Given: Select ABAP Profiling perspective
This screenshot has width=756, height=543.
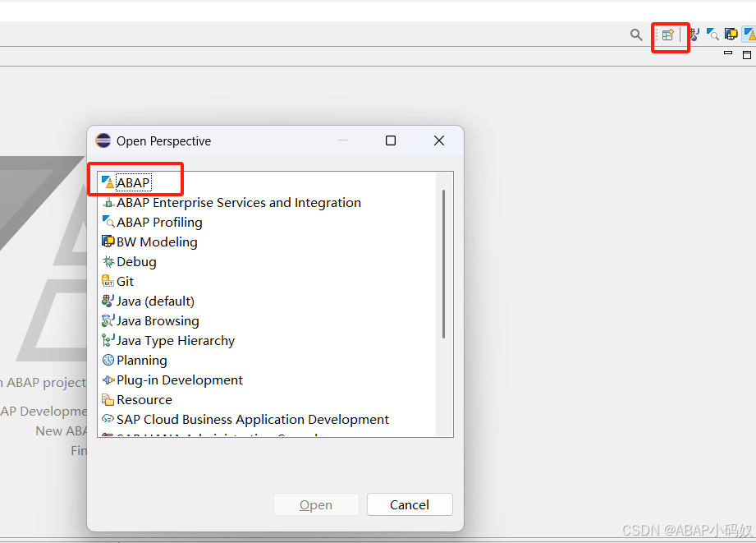Looking at the screenshot, I should [159, 223].
